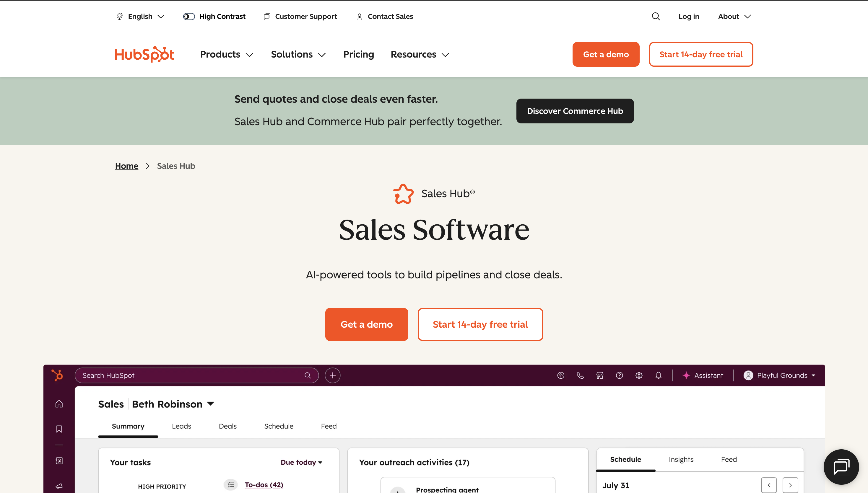Click the Customer Support link text
The image size is (868, 493).
[x=306, y=16]
